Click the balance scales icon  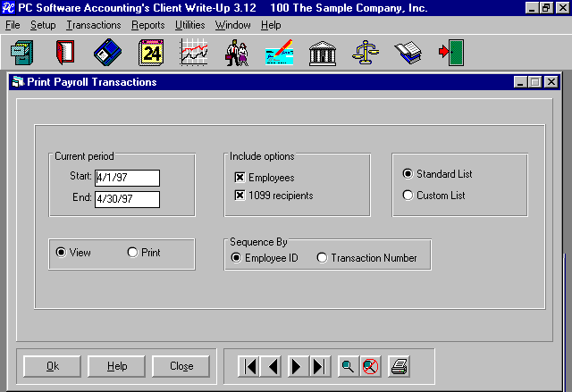[366, 53]
